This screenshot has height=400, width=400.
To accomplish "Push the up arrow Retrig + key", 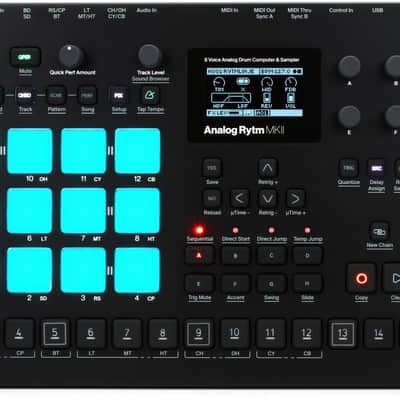I will [x=268, y=168].
